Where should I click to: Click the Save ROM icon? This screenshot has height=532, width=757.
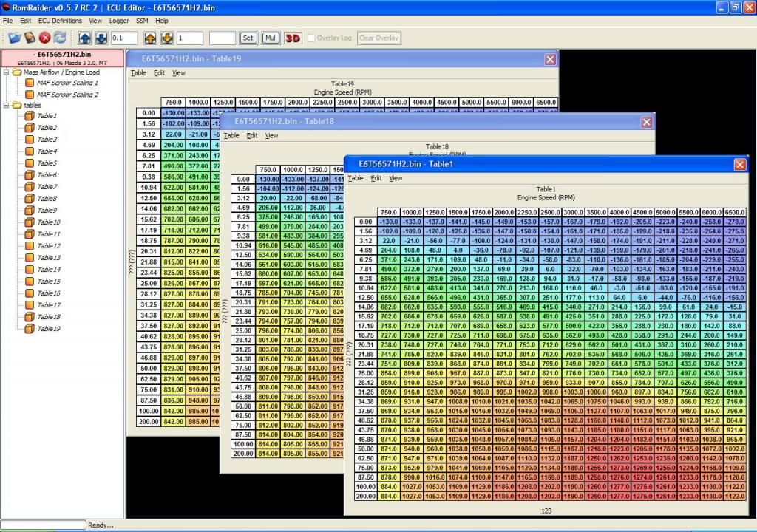(x=30, y=38)
